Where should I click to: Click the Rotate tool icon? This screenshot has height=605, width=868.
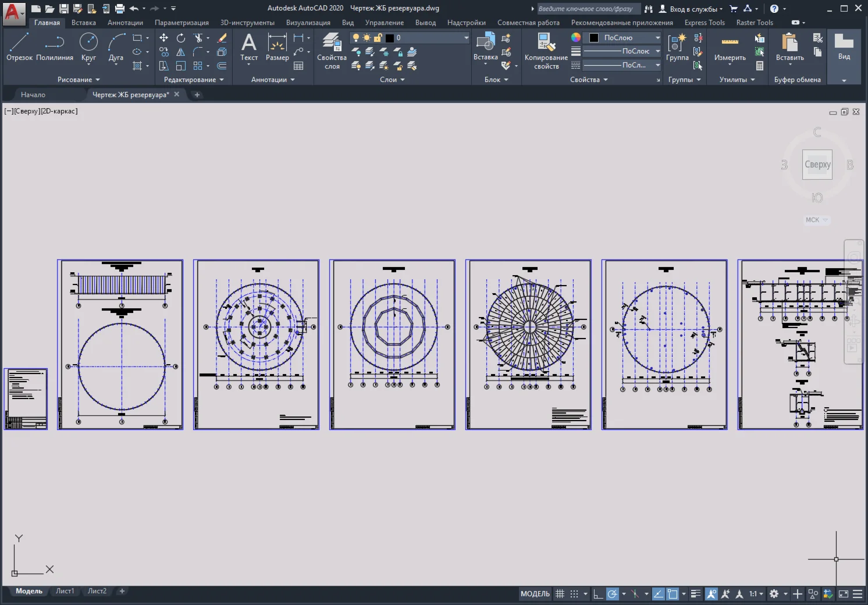[x=181, y=38]
